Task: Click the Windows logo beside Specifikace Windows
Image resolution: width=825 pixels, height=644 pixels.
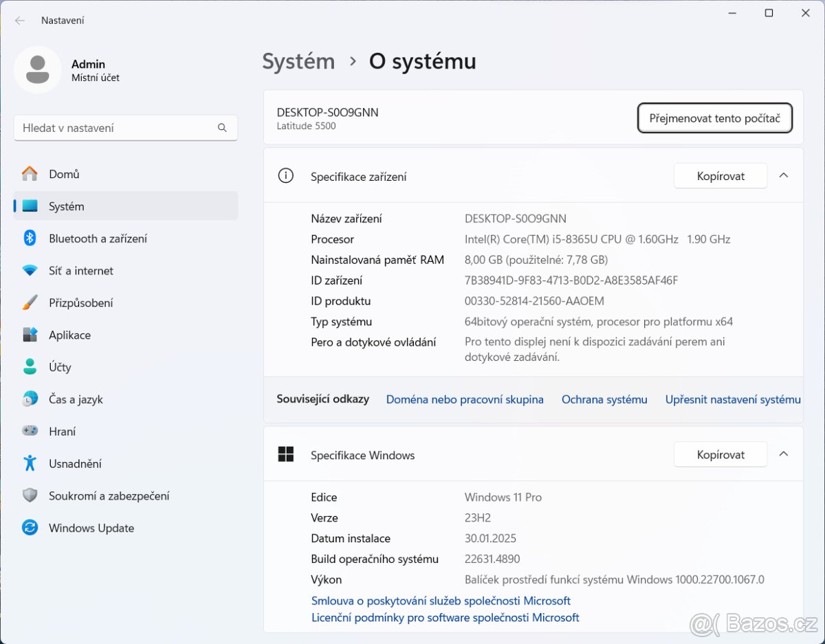Action: coord(285,454)
